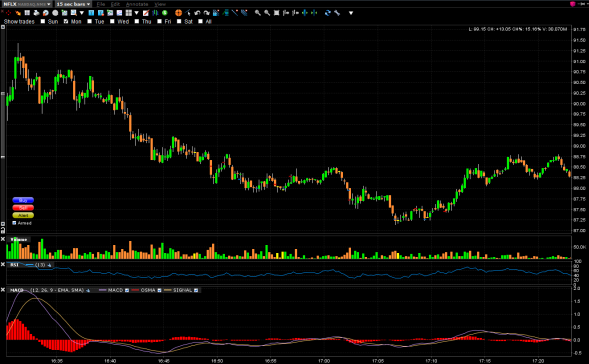The image size is (589, 364).
Task: Click the Volume panel label
Action: point(19,239)
